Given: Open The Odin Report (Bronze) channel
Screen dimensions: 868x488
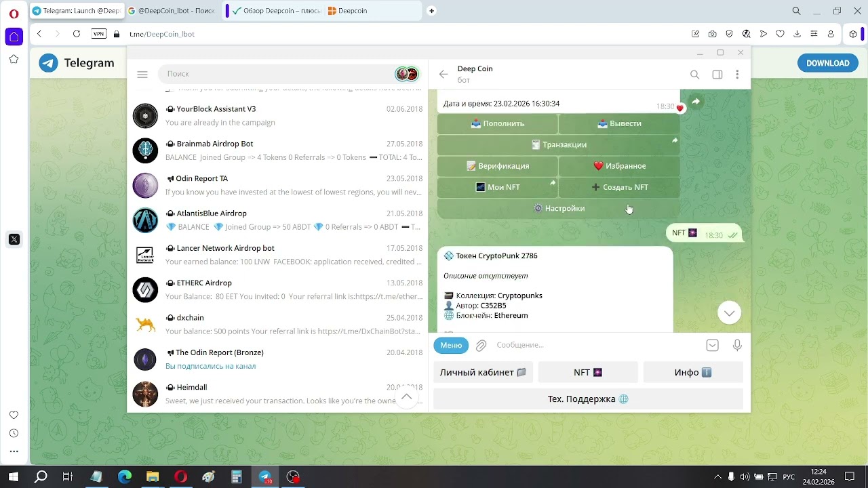Looking at the screenshot, I should (x=277, y=359).
